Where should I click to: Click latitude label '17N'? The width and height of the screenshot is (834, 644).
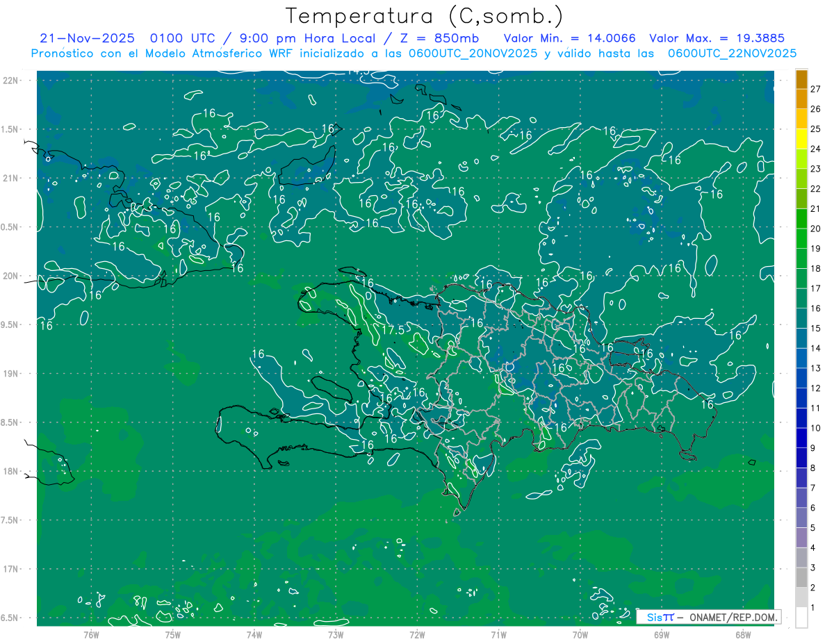[x=12, y=569]
